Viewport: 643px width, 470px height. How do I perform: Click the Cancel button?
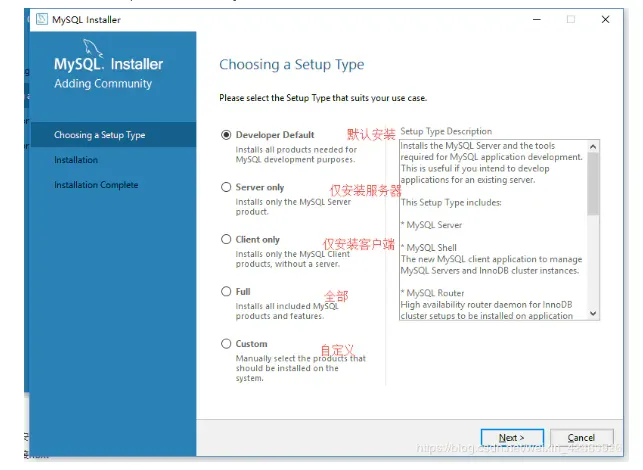581,438
